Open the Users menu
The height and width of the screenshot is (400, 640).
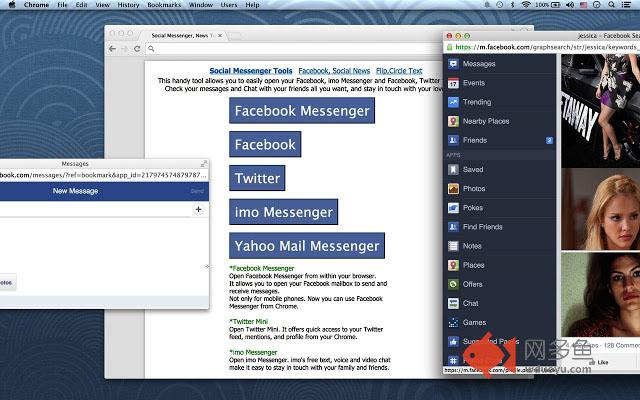click(x=229, y=5)
